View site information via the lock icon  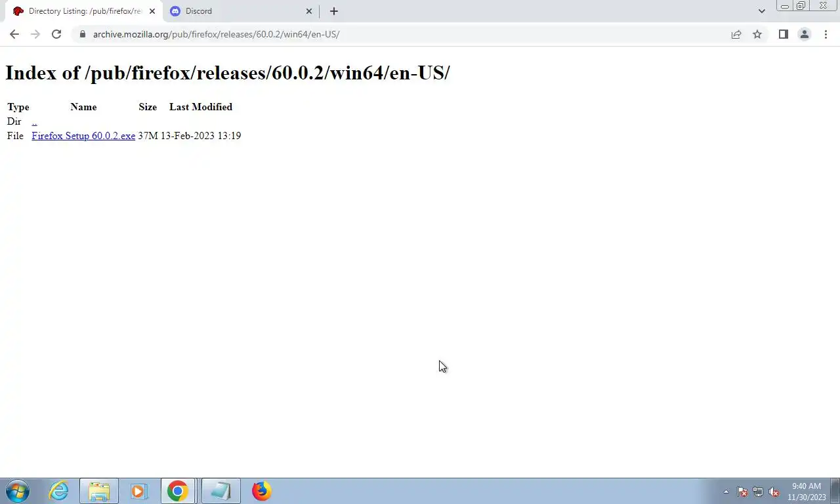click(83, 34)
